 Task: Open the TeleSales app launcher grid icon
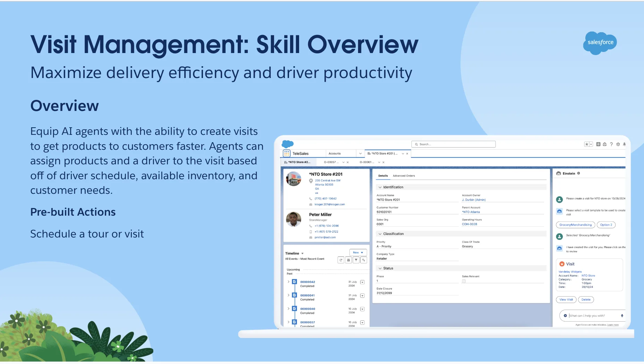(287, 153)
